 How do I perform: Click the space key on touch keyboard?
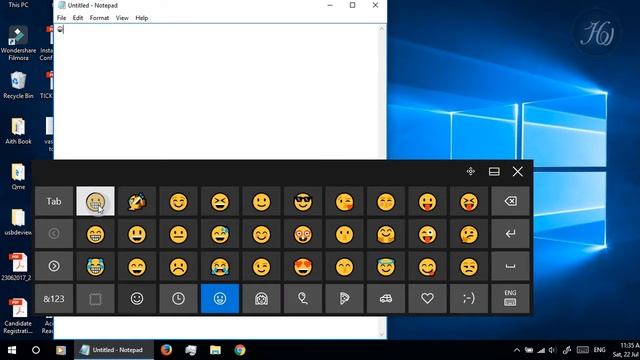tap(510, 267)
